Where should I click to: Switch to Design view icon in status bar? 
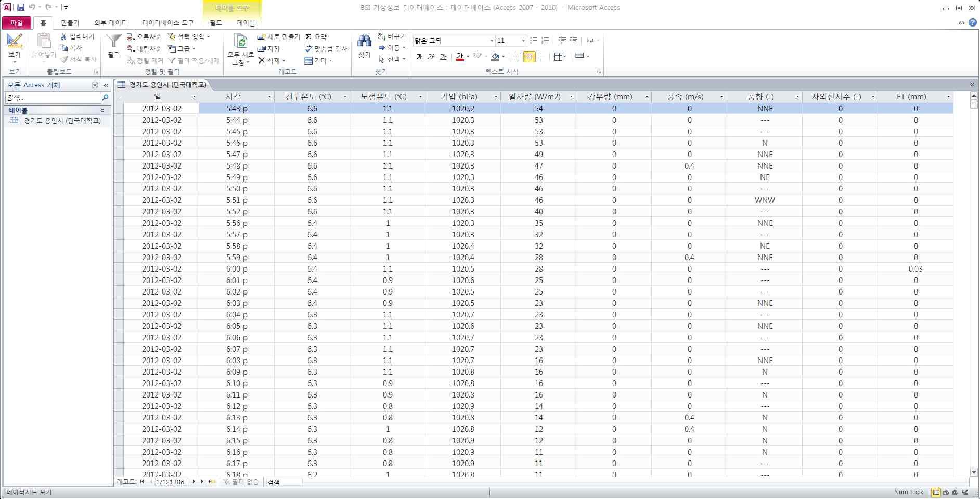click(x=965, y=492)
